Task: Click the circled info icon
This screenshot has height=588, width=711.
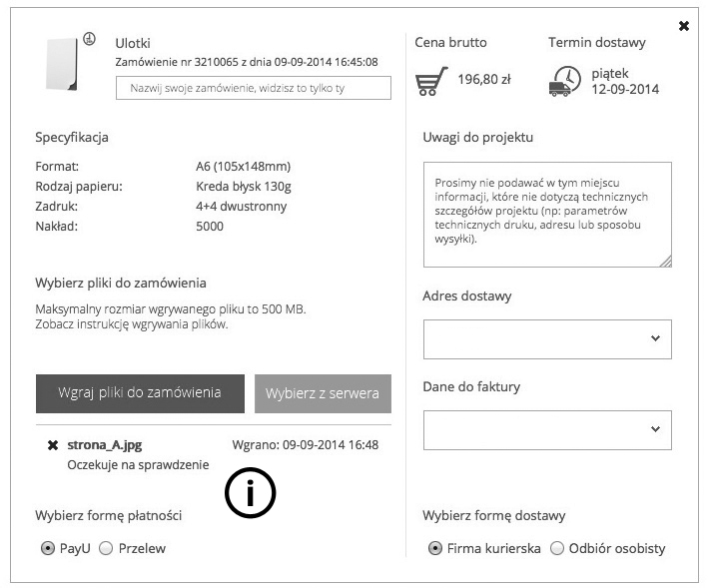Action: click(x=250, y=493)
